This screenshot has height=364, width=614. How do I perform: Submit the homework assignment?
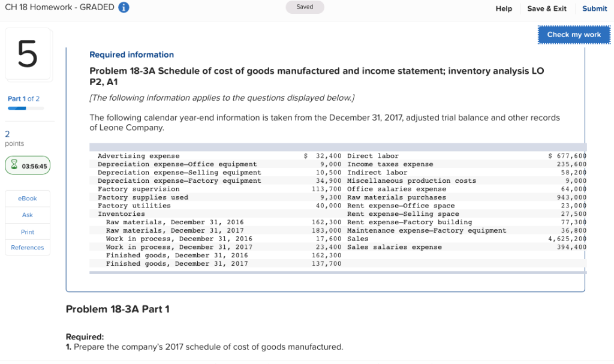594,8
